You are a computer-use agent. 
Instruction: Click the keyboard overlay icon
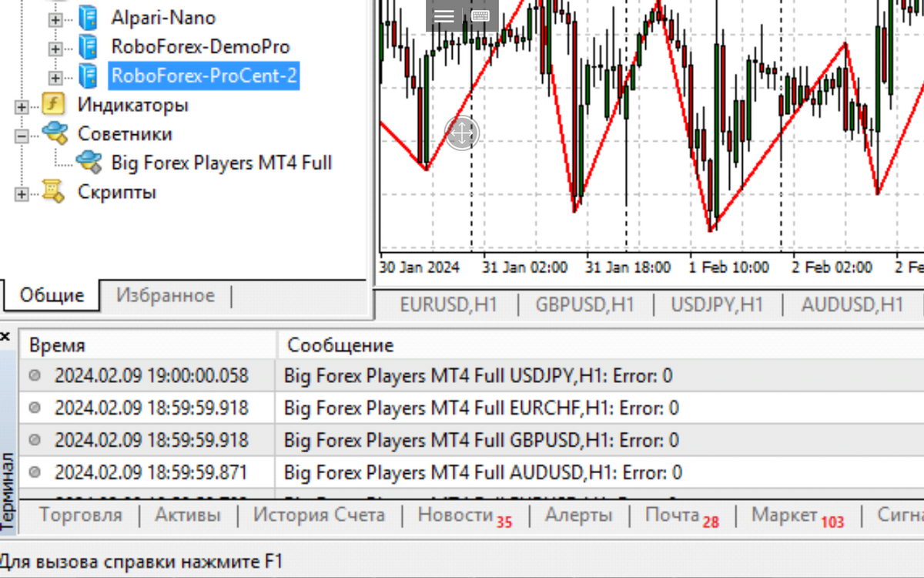point(480,15)
